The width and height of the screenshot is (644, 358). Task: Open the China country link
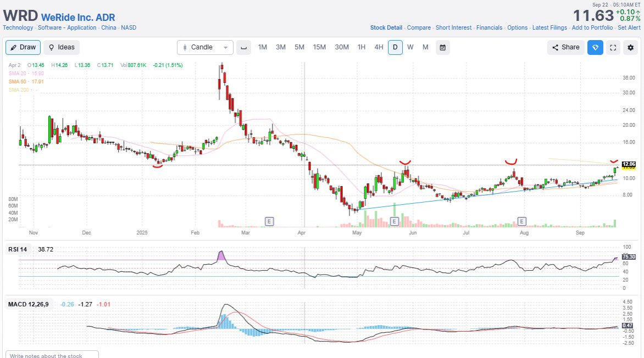tap(108, 27)
